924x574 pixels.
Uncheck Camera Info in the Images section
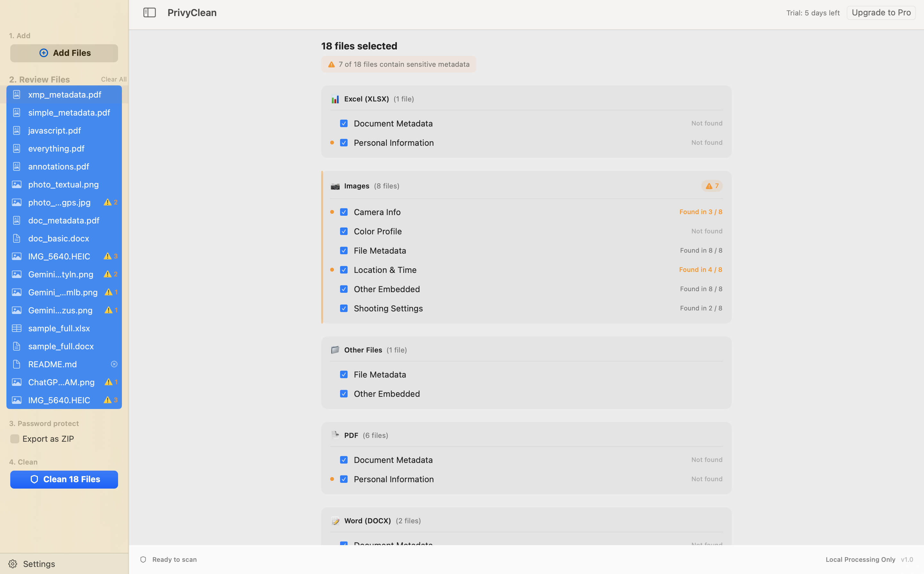click(344, 212)
